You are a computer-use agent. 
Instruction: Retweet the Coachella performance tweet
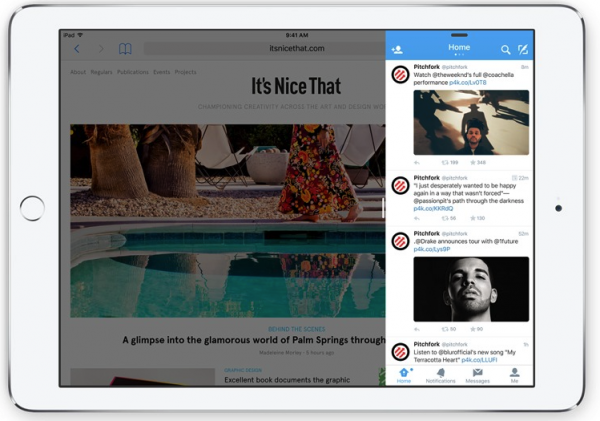(x=449, y=162)
